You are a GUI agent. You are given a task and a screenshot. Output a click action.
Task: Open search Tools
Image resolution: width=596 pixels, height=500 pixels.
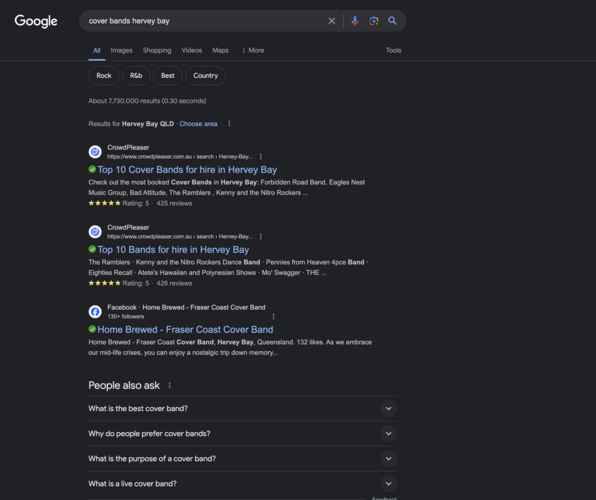(x=393, y=50)
